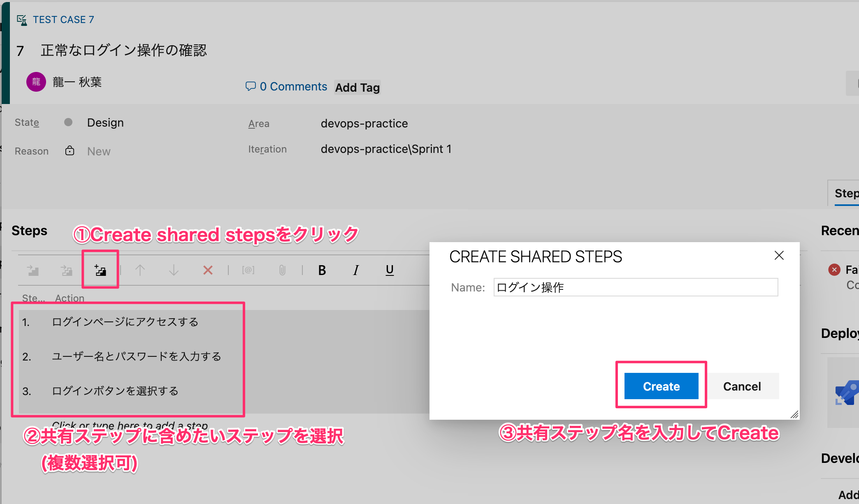Open the Iteration field Sprint 1
The height and width of the screenshot is (504, 859).
pyautogui.click(x=385, y=149)
